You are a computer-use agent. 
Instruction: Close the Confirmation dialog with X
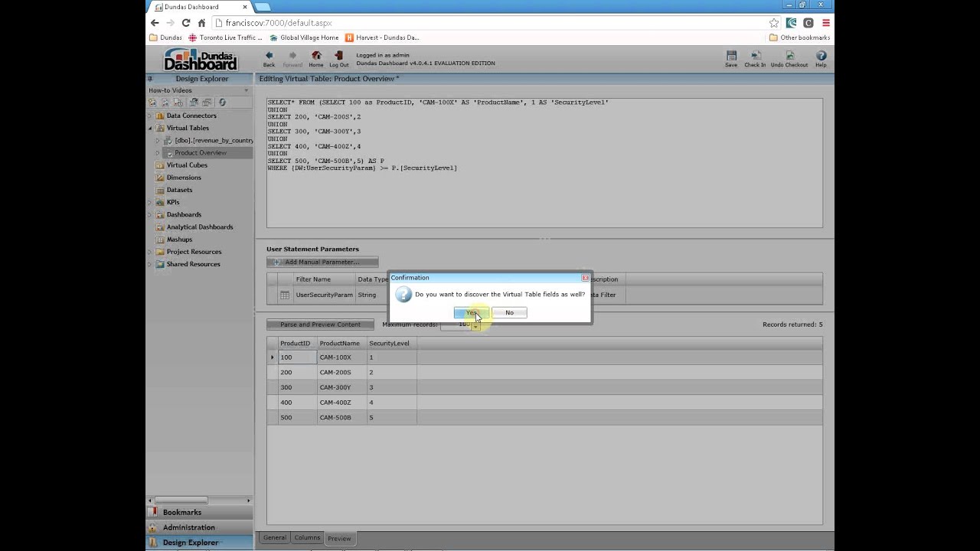[585, 278]
